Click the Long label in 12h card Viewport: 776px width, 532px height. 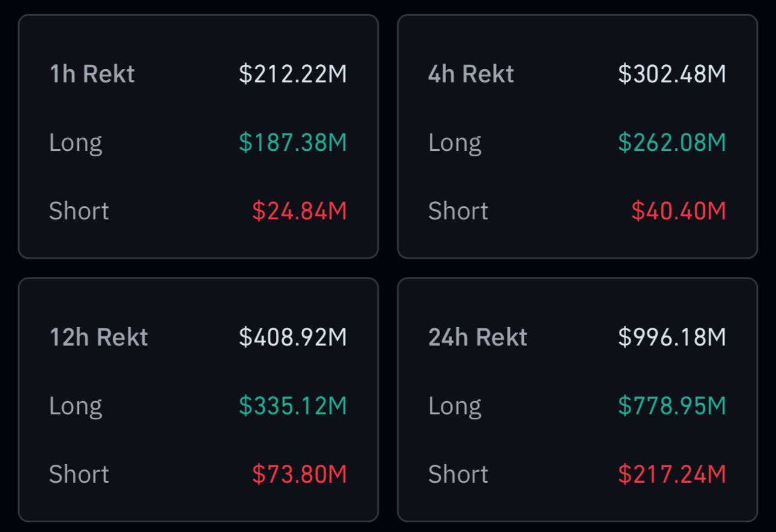tap(76, 406)
